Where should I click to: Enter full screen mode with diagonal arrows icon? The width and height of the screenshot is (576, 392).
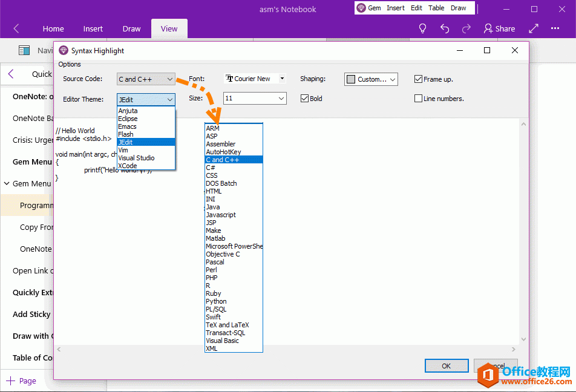[x=534, y=28]
